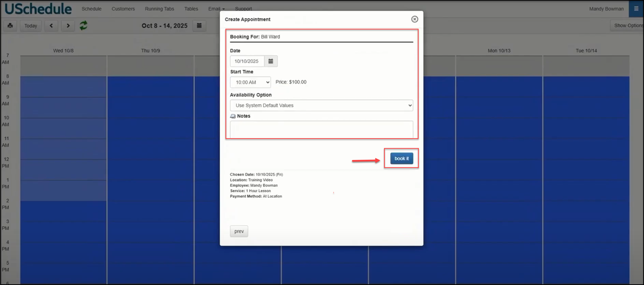
Task: Open the Customers menu
Action: click(123, 9)
